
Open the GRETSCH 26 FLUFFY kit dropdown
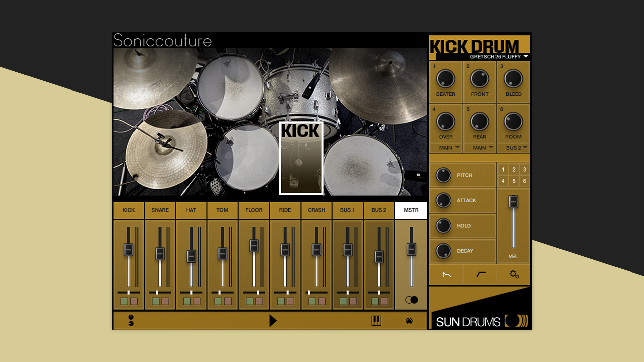(499, 57)
